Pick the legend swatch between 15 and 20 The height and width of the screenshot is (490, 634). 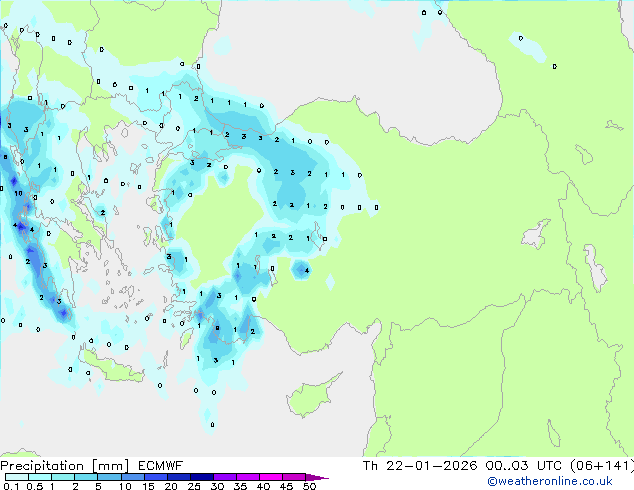coord(155,477)
